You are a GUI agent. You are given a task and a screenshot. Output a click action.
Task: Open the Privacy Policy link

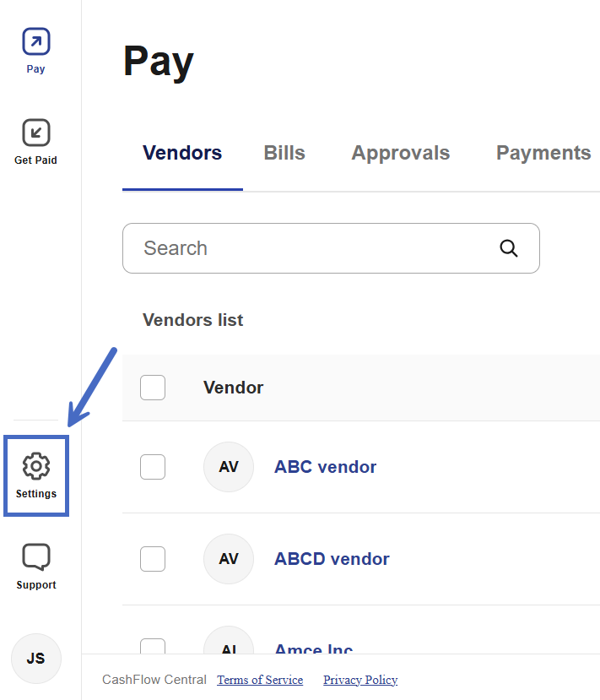[360, 680]
